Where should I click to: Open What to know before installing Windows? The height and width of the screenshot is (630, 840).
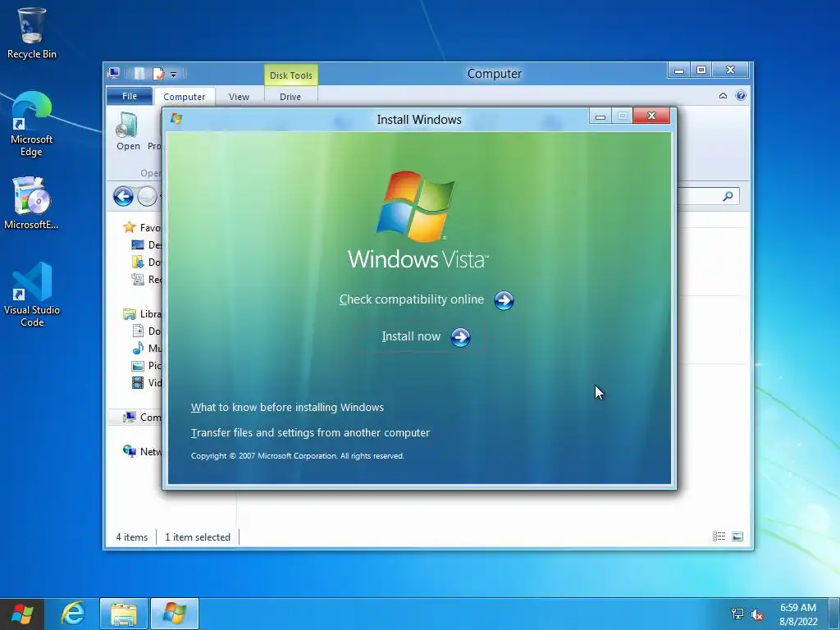(x=287, y=407)
